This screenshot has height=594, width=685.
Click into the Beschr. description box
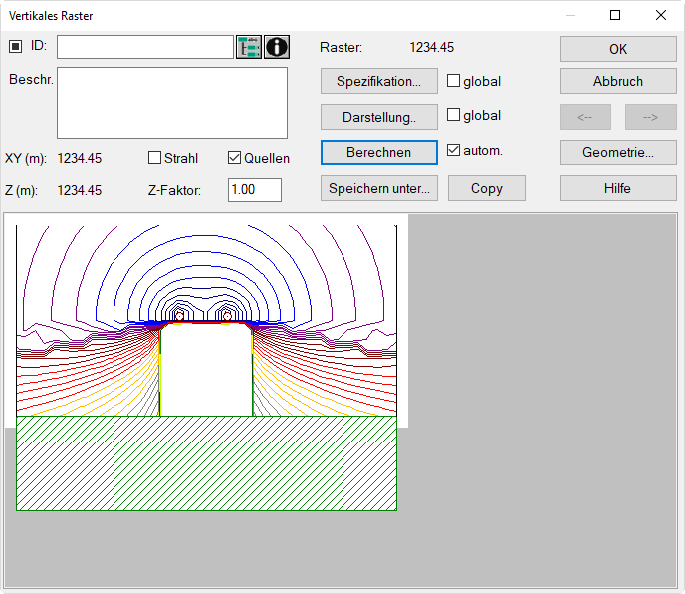point(173,103)
